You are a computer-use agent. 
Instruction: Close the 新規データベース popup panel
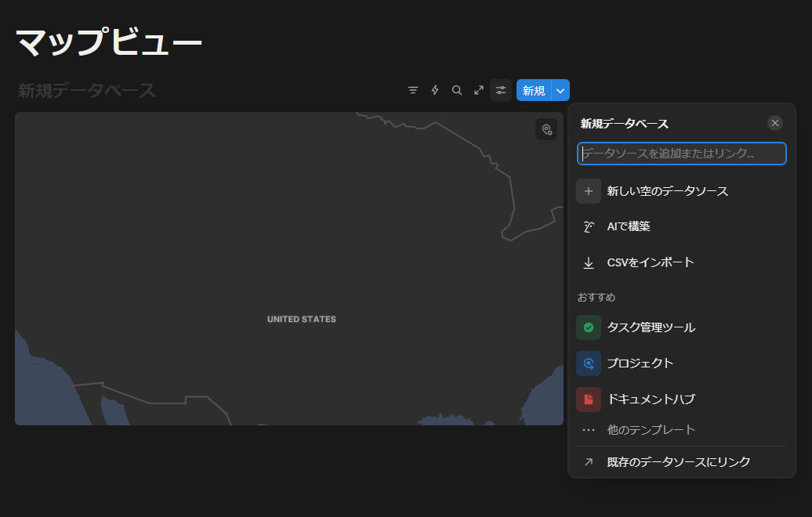pyautogui.click(x=775, y=123)
